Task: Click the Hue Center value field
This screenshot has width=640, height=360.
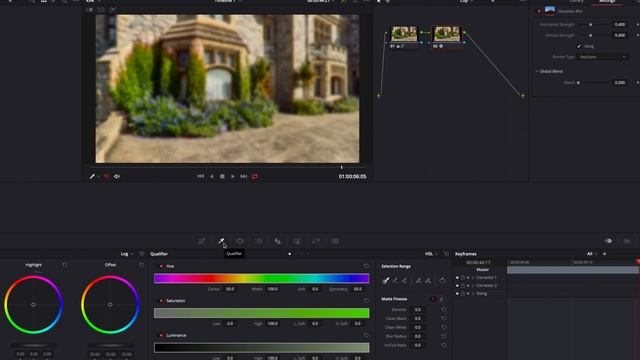Action: (x=230, y=289)
